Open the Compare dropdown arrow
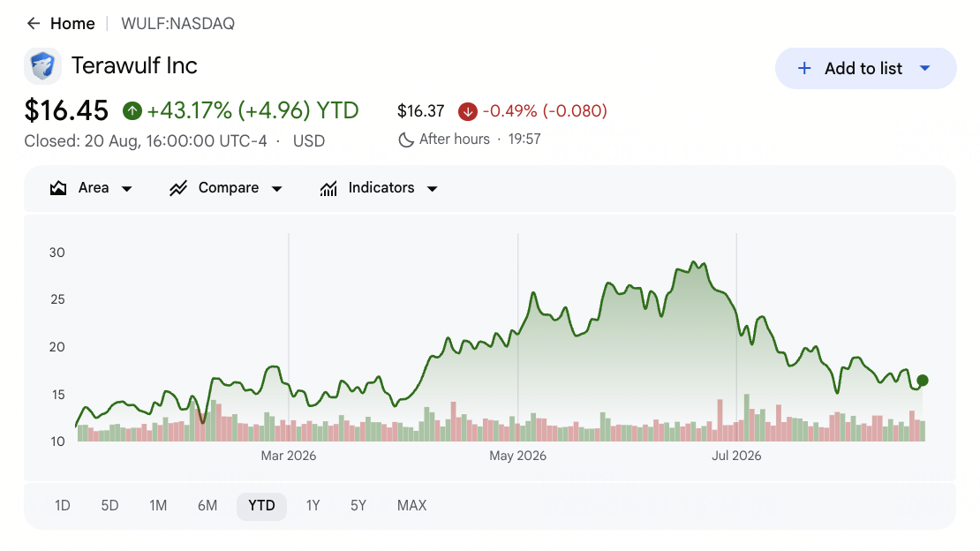The width and height of the screenshot is (980, 551). (277, 189)
